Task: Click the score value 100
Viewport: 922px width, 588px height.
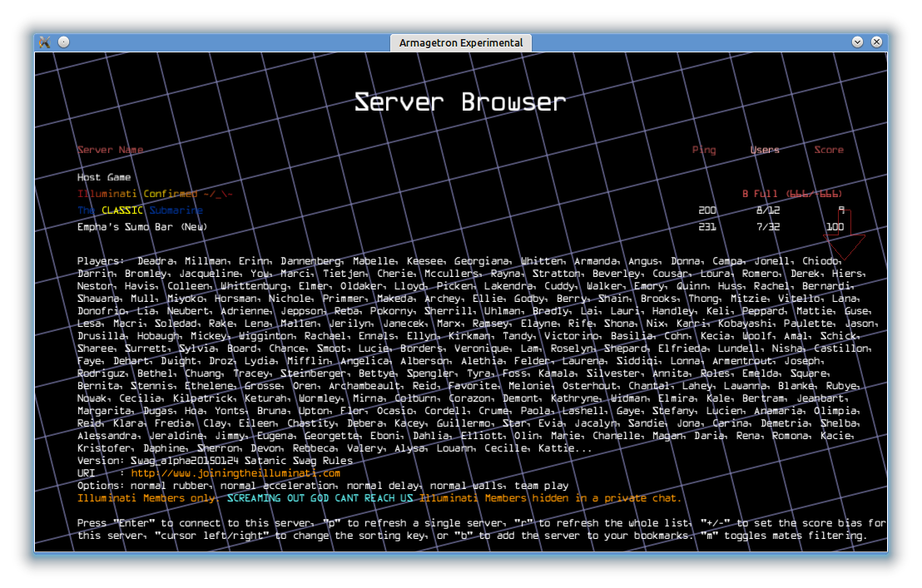Action: click(x=835, y=227)
